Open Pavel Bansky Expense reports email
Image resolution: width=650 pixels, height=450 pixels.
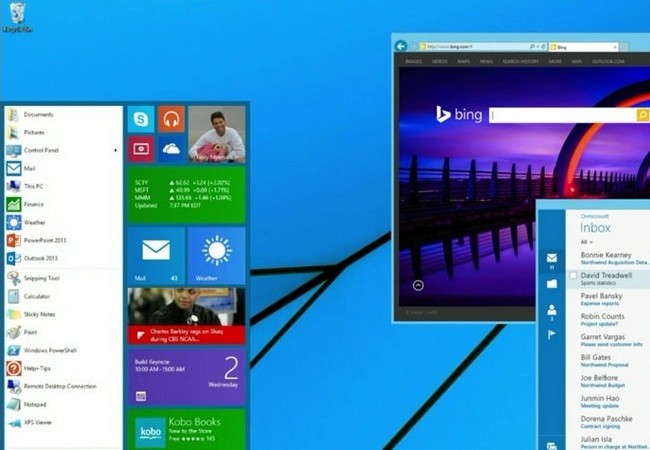(608, 299)
